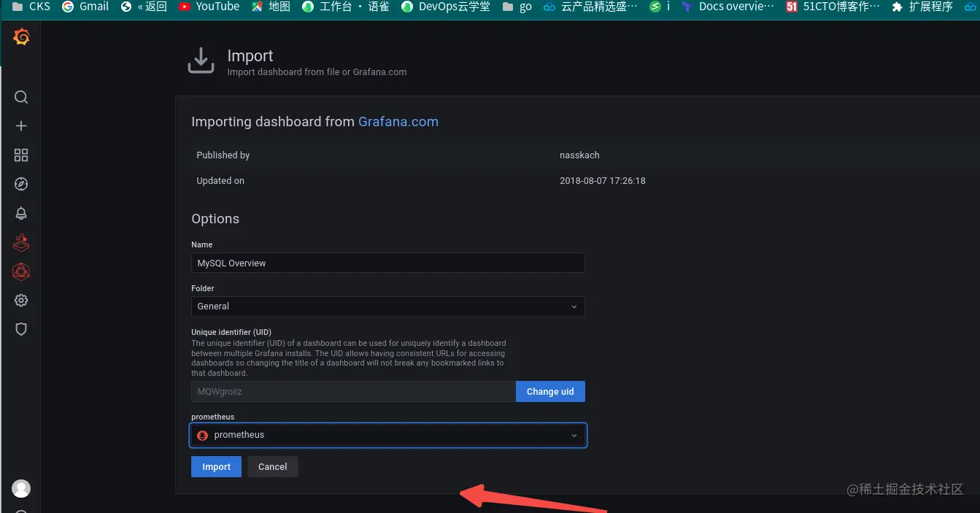Open the 云产品精选 bookmark
This screenshot has width=980, height=513.
(x=590, y=7)
